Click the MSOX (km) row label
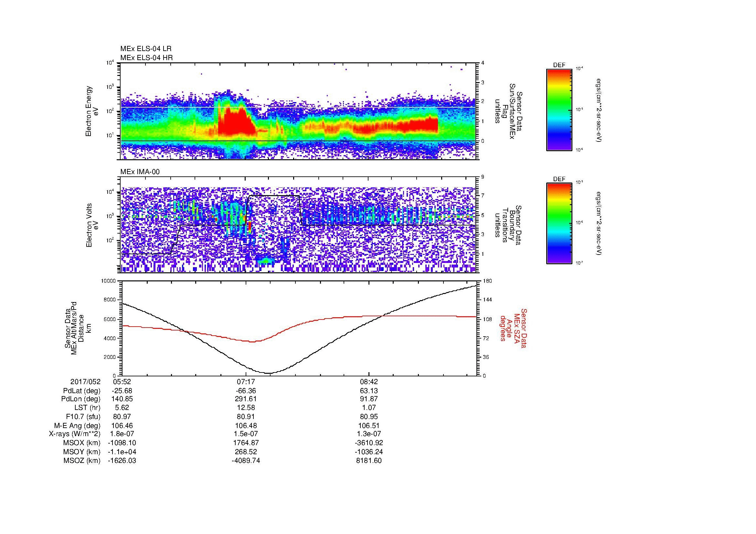Viewport: 756px width, 534px height. 82,443
